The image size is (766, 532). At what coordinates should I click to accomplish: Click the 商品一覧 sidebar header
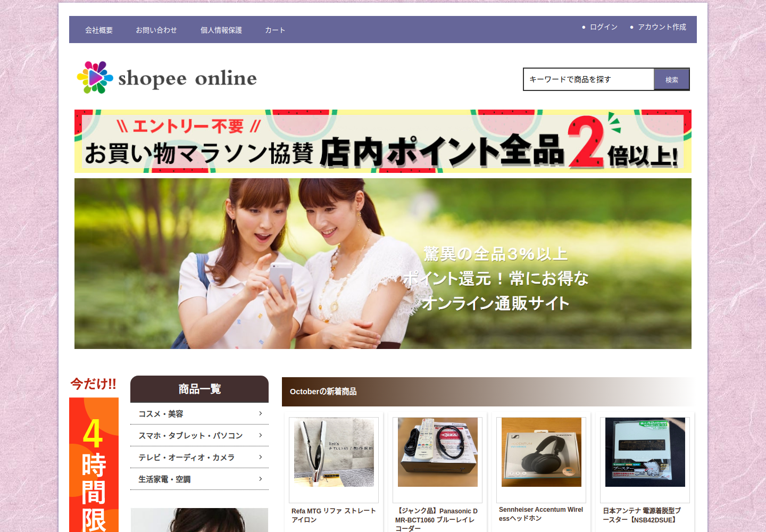(x=199, y=389)
